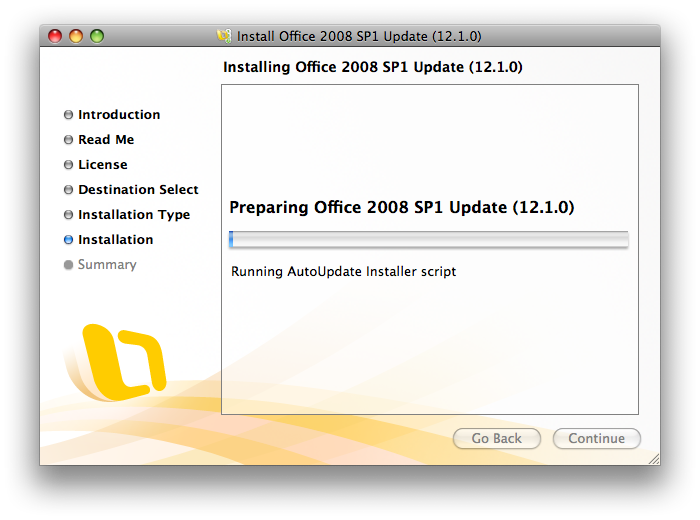The width and height of the screenshot is (700, 520).
Task: Click the bullet beside Introduction
Action: click(68, 115)
